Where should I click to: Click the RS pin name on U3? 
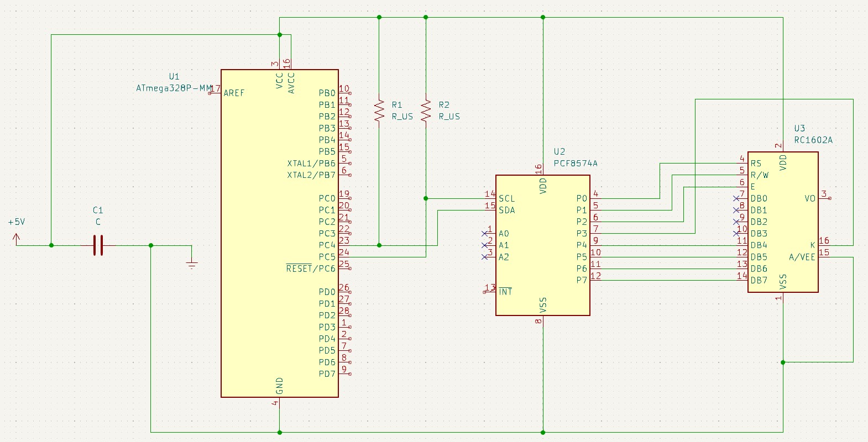tap(756, 164)
